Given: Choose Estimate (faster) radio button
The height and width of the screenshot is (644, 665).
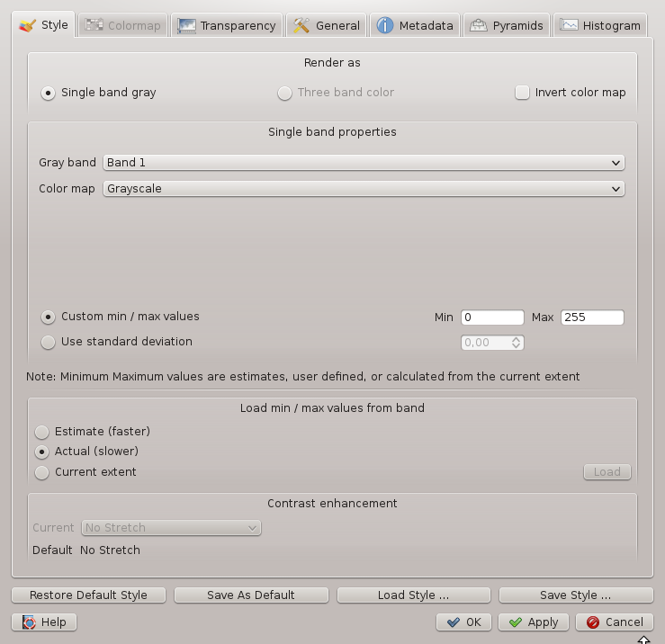Looking at the screenshot, I should pyautogui.click(x=42, y=432).
